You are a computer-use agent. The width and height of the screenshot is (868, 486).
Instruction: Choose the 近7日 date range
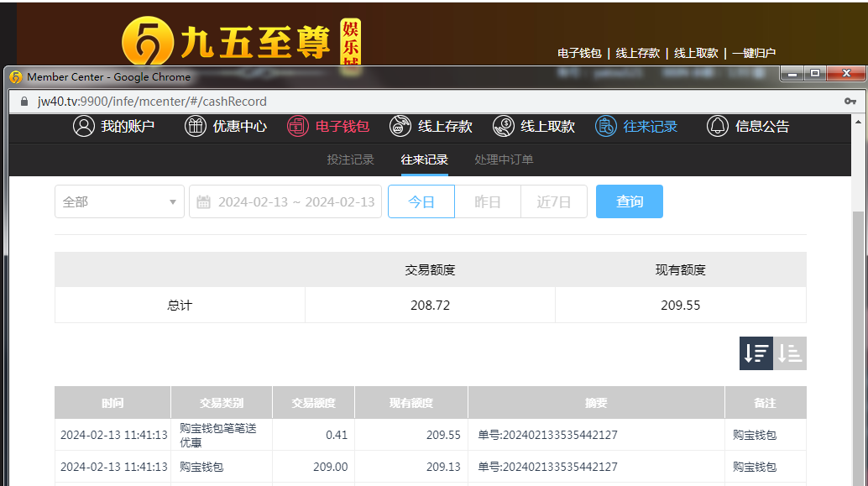click(553, 202)
